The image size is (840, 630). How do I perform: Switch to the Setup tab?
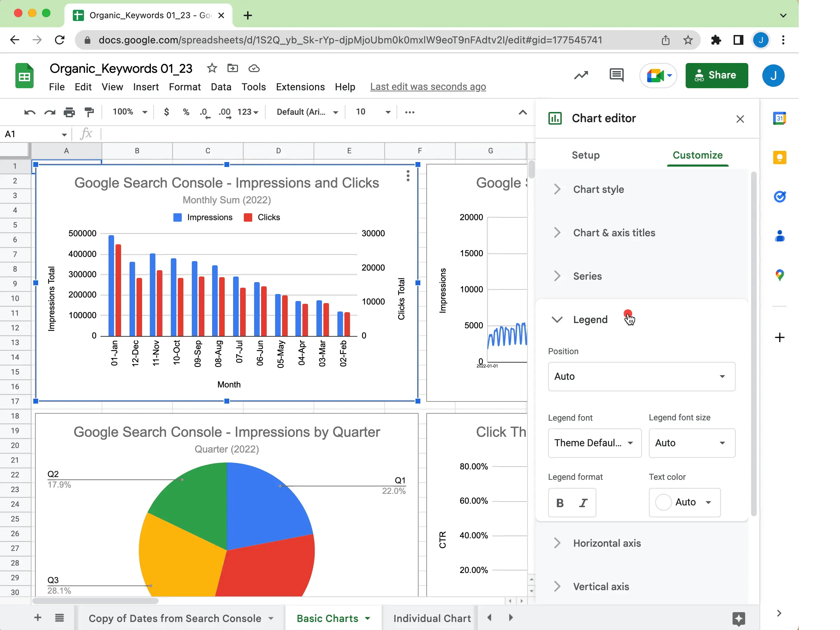pyautogui.click(x=585, y=155)
